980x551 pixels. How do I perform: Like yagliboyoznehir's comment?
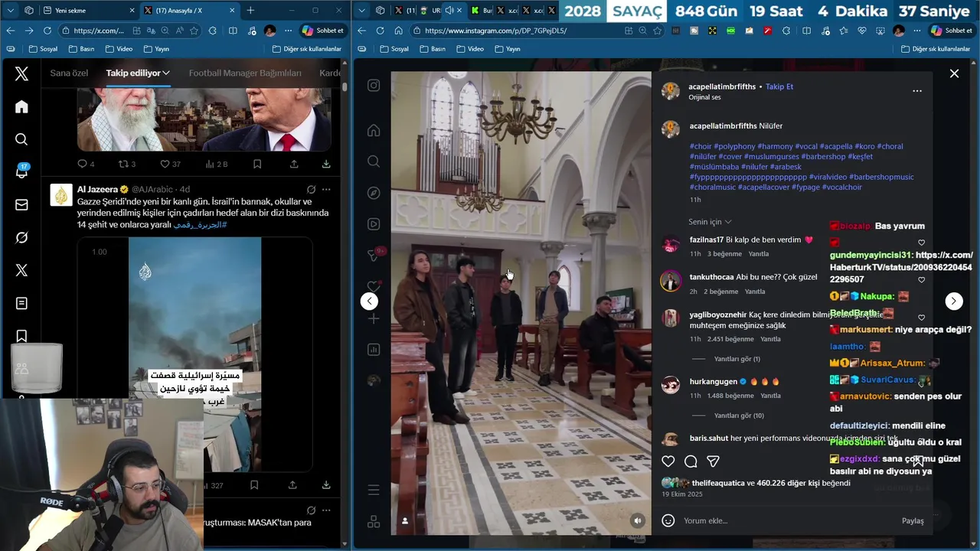[x=921, y=318]
